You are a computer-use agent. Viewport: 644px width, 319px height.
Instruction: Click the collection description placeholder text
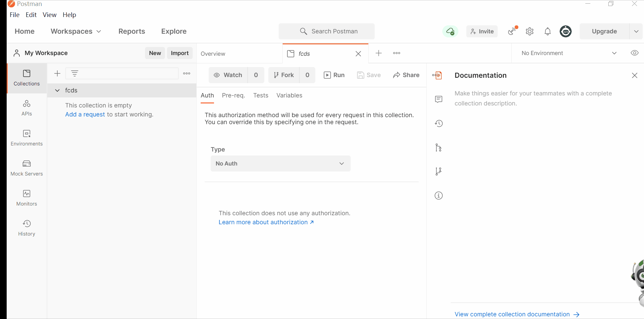pyautogui.click(x=533, y=98)
